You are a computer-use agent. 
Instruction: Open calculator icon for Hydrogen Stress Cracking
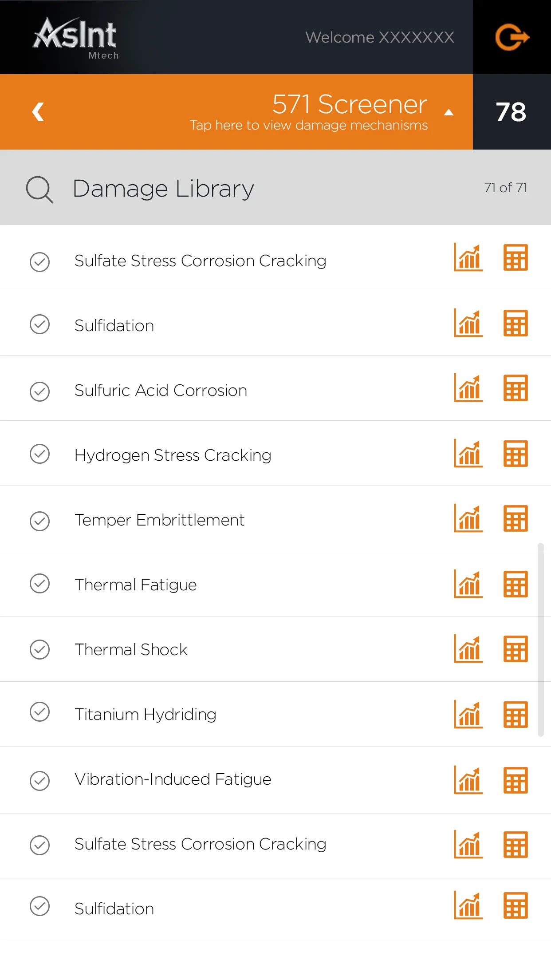click(516, 454)
